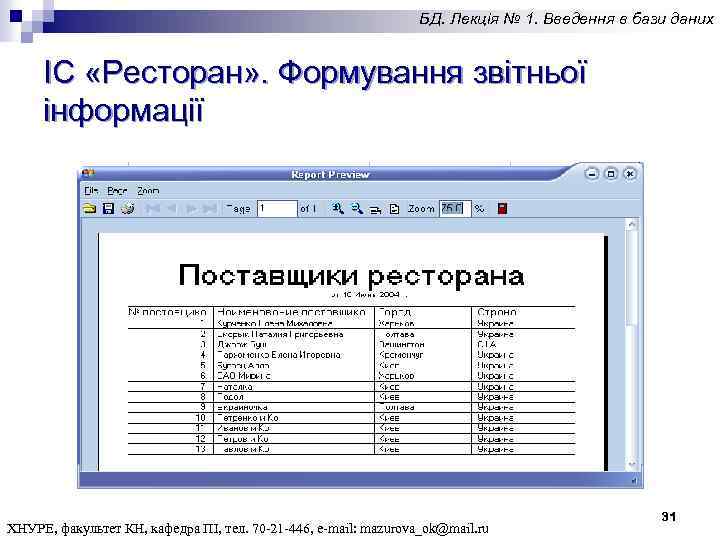Click the city cell 'Вашингтон'

(x=401, y=344)
